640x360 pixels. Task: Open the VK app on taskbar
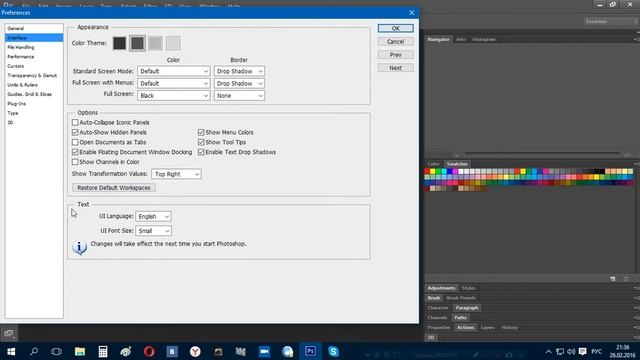(172, 351)
